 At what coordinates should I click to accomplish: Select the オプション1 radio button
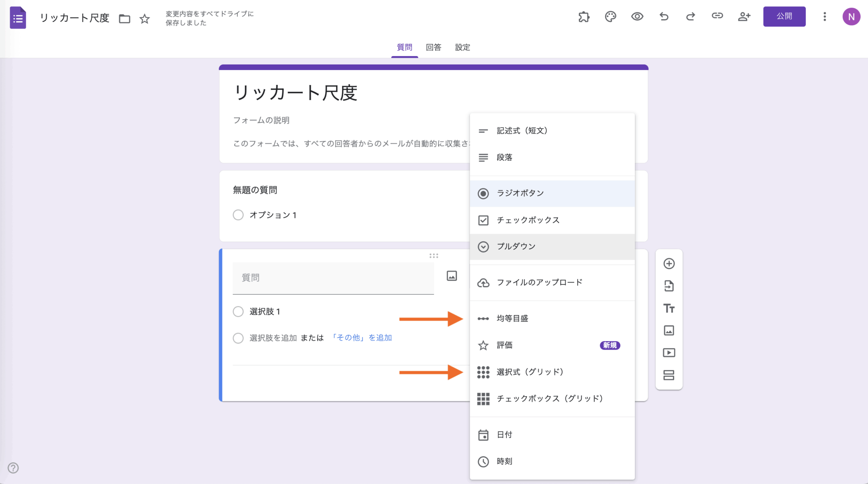tap(238, 215)
